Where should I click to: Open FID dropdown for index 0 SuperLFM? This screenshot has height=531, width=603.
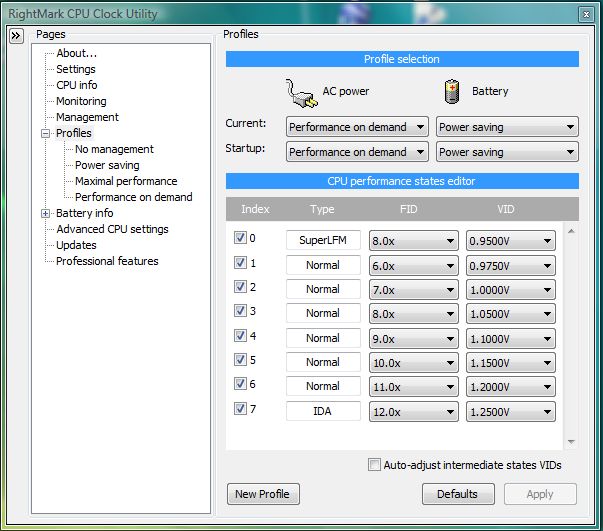click(413, 241)
